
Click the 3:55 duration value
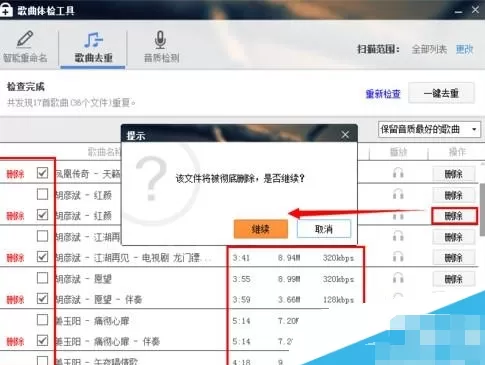coord(241,279)
